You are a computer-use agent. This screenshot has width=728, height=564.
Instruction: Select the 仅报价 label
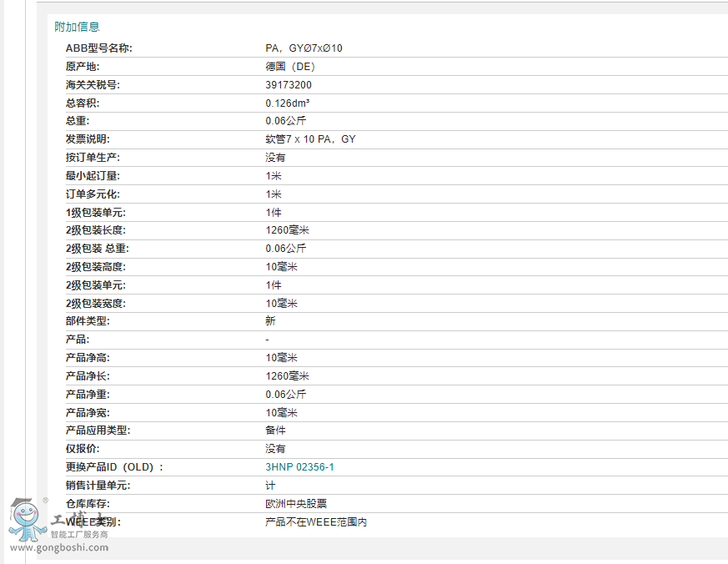83,449
